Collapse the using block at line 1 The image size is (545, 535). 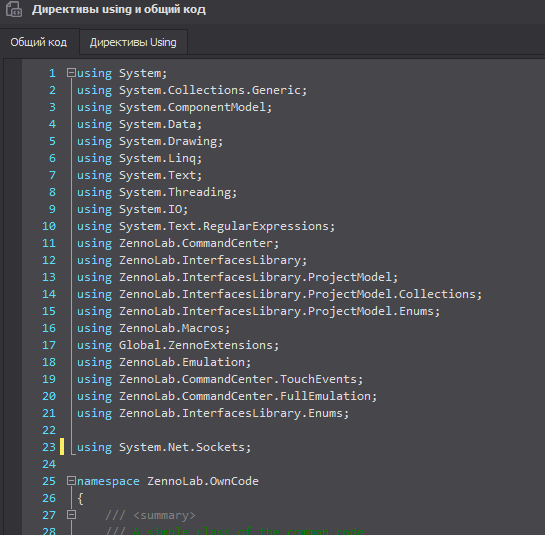pos(71,73)
